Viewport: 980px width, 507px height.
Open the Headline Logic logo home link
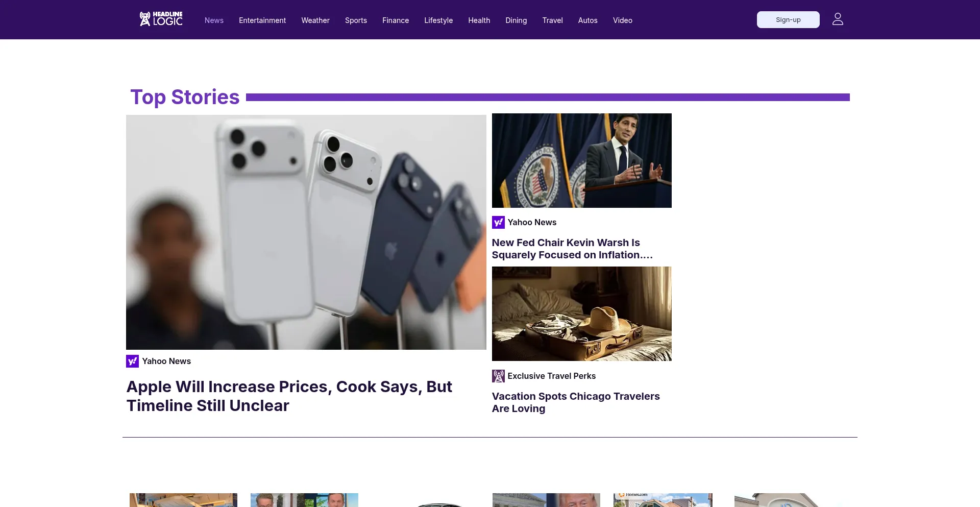(161, 19)
